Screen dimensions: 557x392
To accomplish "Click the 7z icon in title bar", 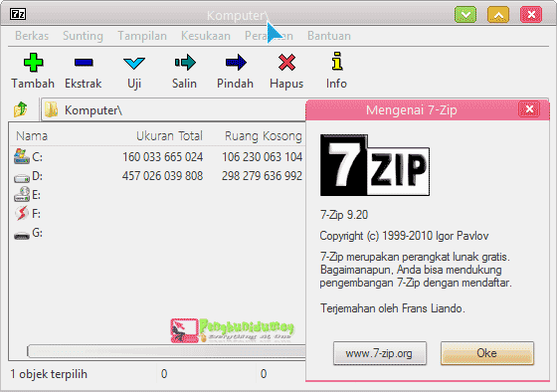I will coord(18,14).
